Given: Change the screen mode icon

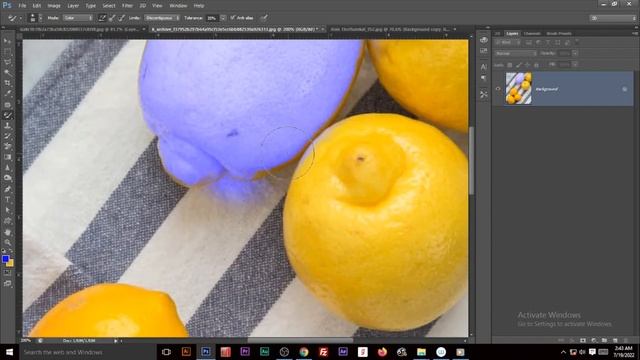Looking at the screenshot, I should 7,283.
